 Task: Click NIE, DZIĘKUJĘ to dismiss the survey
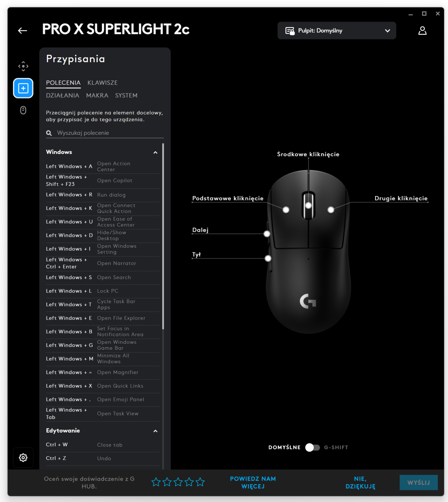(360, 482)
